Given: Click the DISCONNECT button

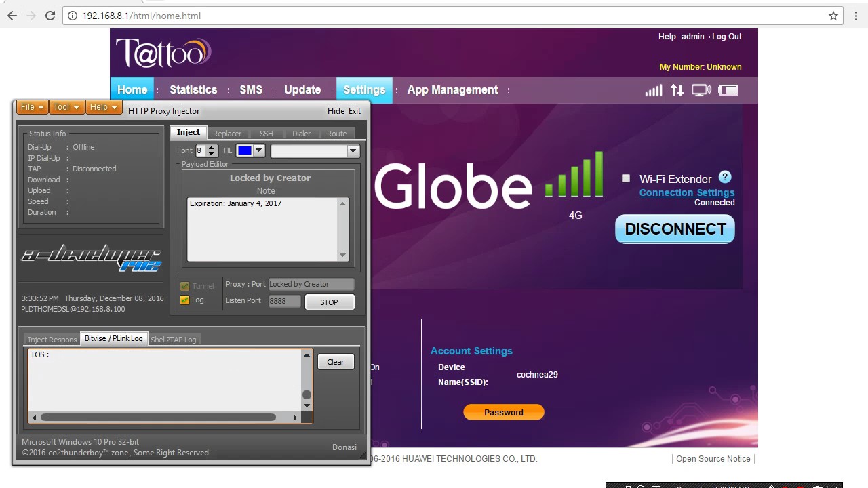Looking at the screenshot, I should [675, 229].
